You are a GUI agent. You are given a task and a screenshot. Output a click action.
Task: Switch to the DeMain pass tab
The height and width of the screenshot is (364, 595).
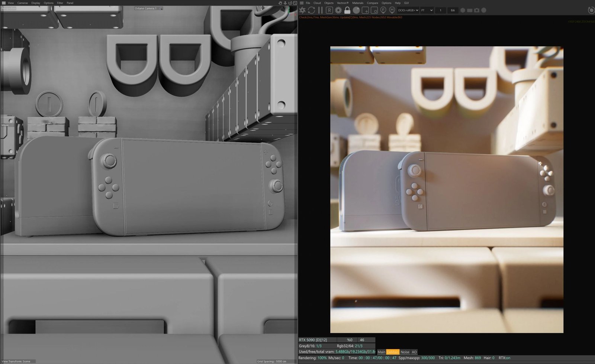coord(393,352)
